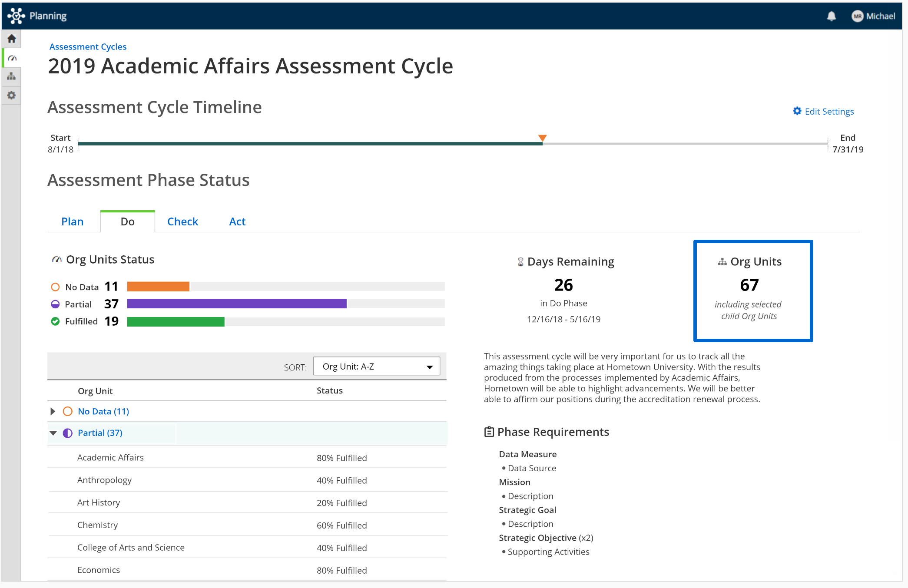
Task: Switch to the Check tab
Action: (182, 221)
